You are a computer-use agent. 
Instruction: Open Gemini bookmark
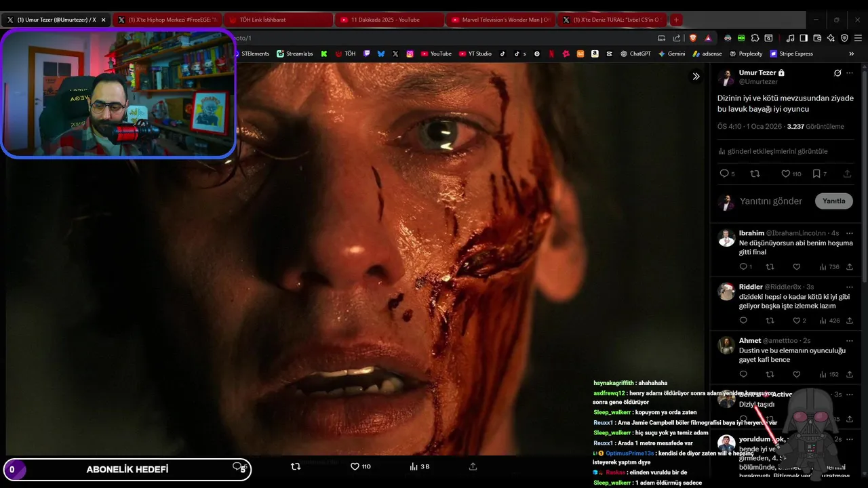[x=671, y=54]
